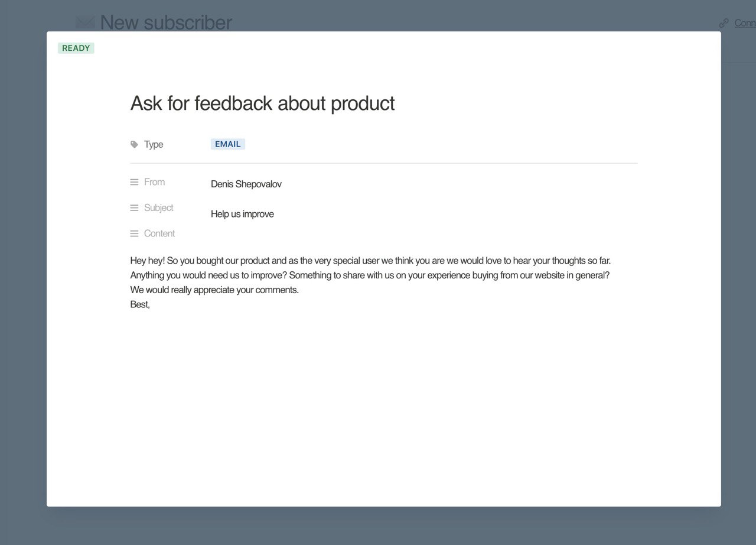Click the Content property label

[x=159, y=233]
